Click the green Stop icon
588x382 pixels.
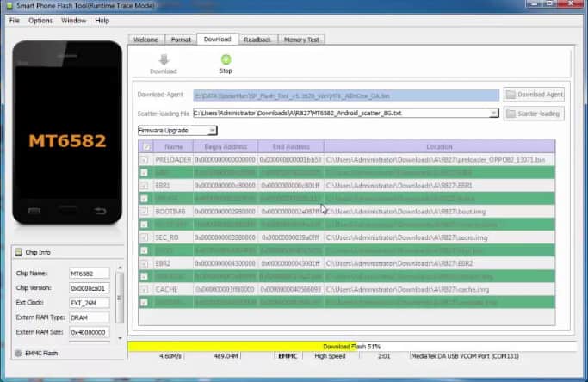(226, 59)
